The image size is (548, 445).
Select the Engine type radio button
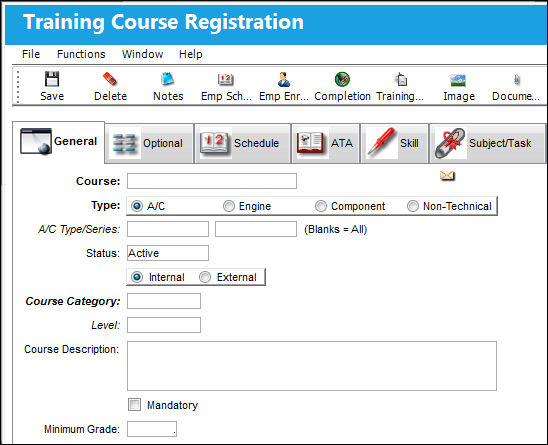pyautogui.click(x=229, y=206)
